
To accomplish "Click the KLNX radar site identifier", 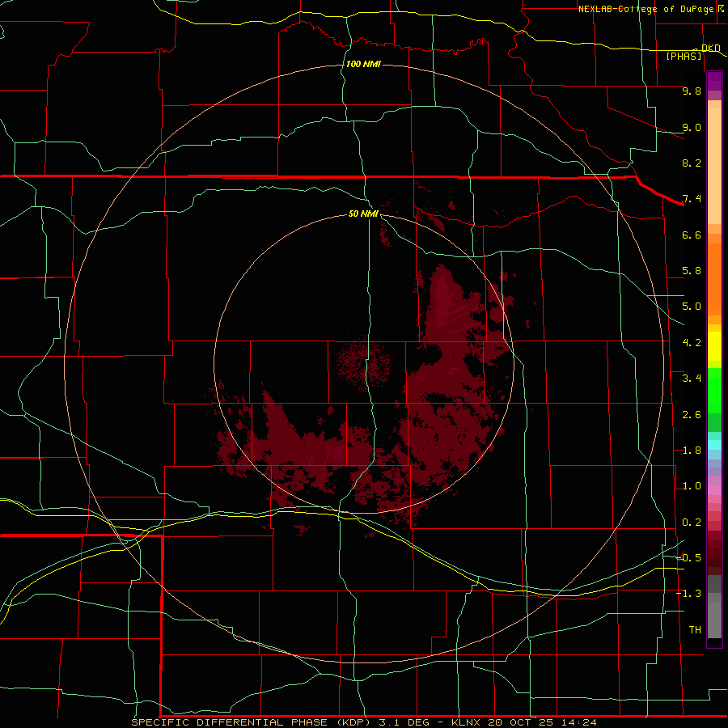I will (x=466, y=722).
